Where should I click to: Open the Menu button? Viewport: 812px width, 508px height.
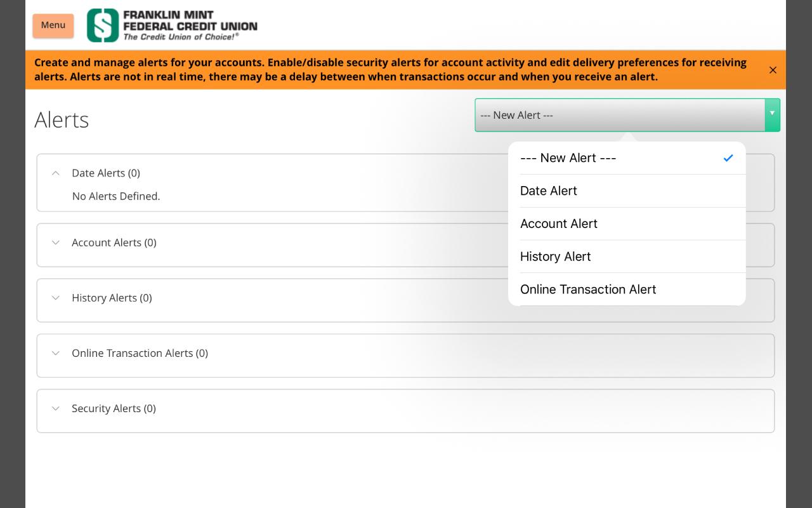click(x=53, y=25)
